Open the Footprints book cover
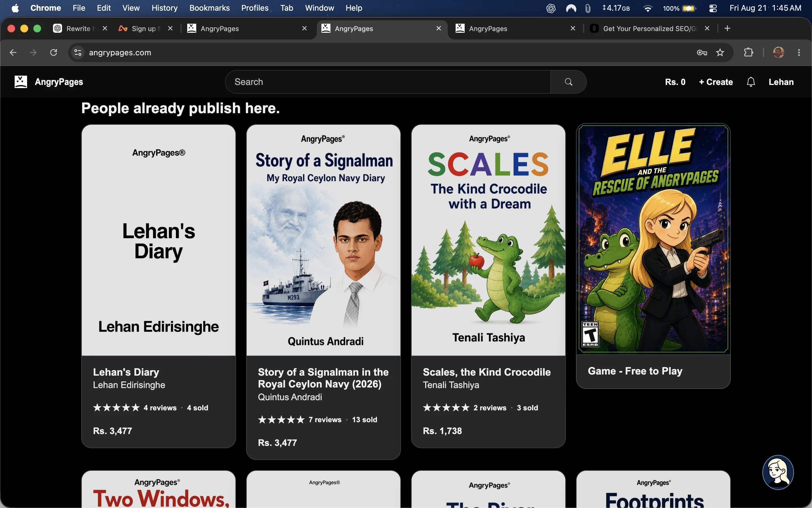 (653, 490)
